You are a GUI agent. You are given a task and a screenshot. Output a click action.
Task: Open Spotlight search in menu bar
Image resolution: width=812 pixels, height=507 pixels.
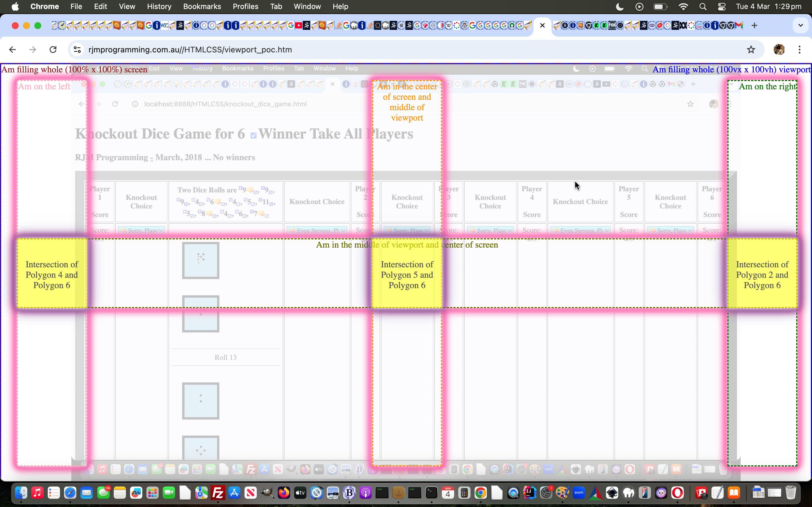[703, 6]
